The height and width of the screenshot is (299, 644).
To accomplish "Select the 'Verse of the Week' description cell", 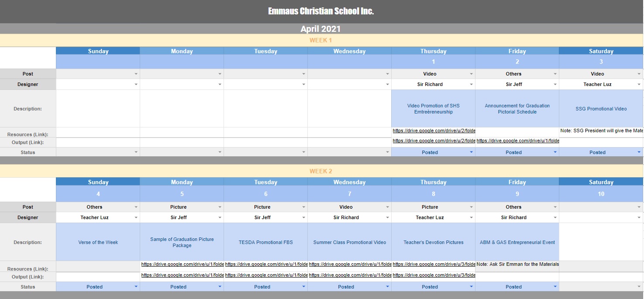I will pyautogui.click(x=98, y=242).
